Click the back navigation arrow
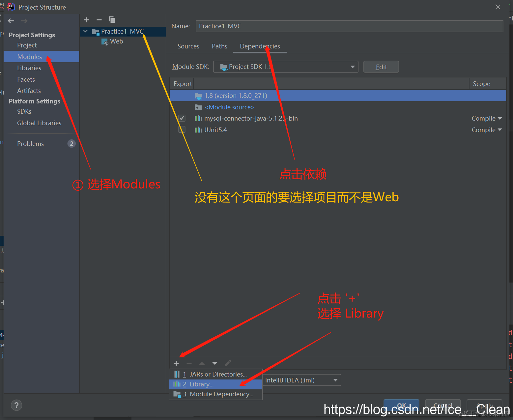The image size is (513, 420). [x=11, y=21]
